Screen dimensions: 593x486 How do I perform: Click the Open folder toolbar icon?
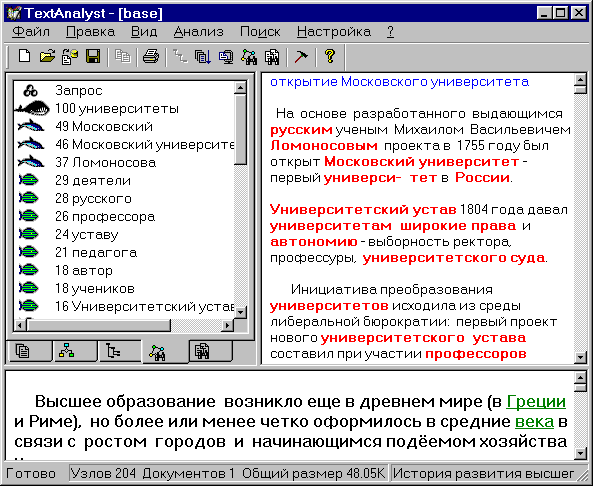[47, 57]
